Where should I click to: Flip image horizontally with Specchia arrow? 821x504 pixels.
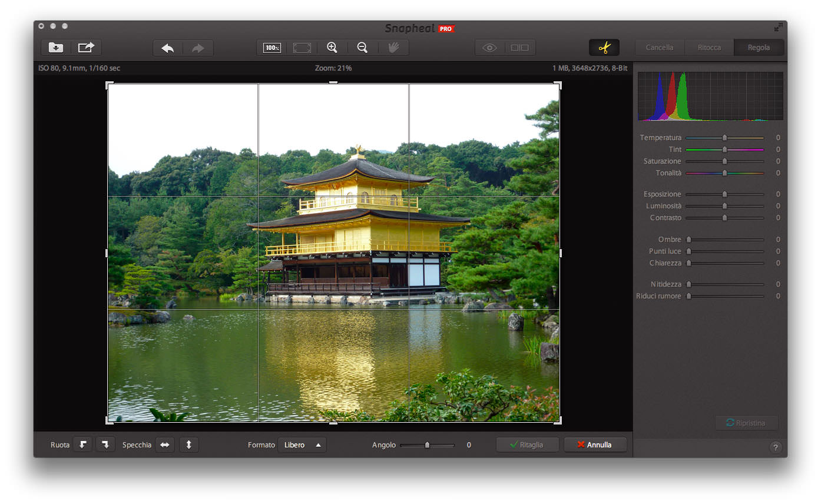pos(164,445)
